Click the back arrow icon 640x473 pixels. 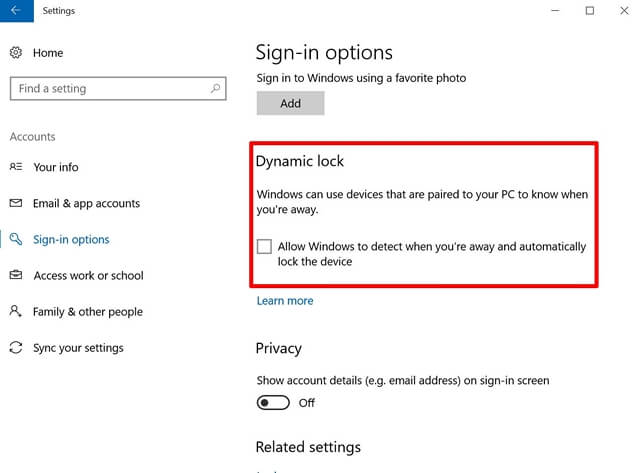[x=17, y=11]
